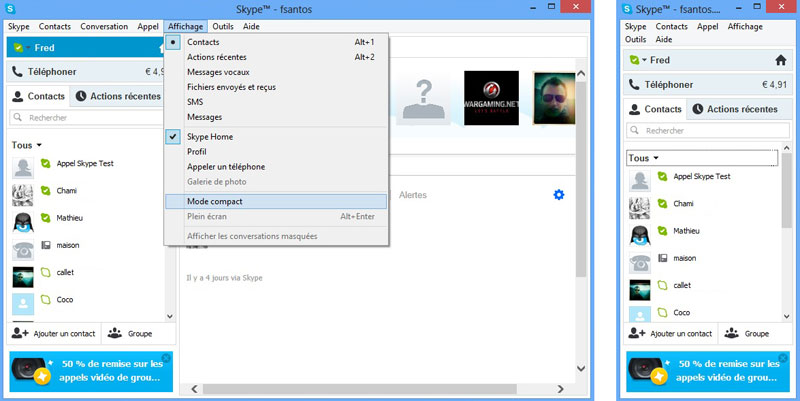Open the Wargaming.net contact thumbnail
The image size is (800, 401).
tap(491, 98)
